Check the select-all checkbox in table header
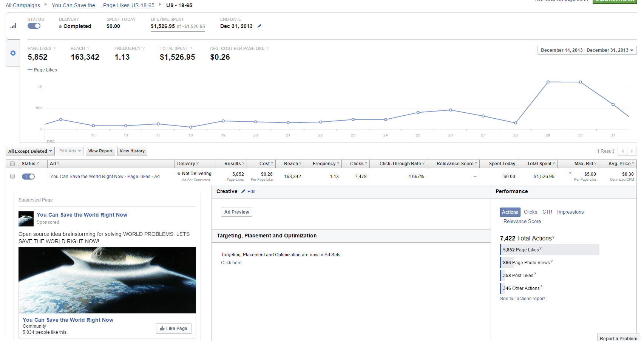This screenshot has height=341, width=644. tap(12, 164)
